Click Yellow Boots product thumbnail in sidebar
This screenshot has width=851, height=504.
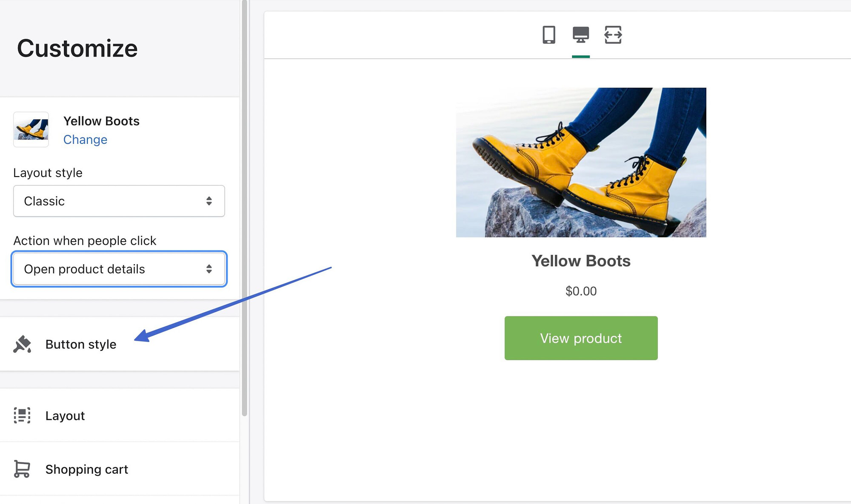(31, 130)
